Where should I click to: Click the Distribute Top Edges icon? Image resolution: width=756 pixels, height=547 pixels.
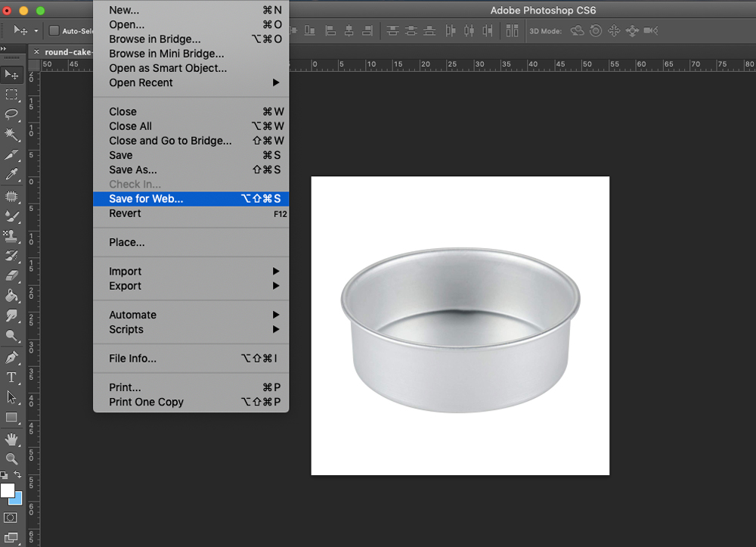(393, 31)
